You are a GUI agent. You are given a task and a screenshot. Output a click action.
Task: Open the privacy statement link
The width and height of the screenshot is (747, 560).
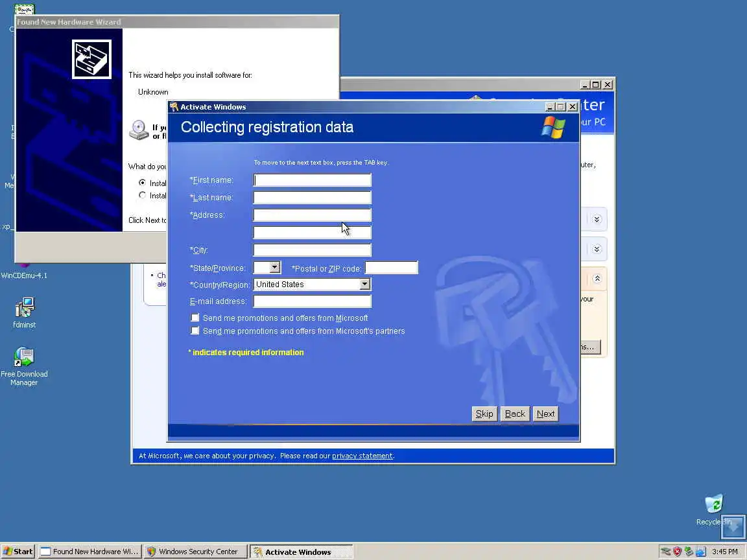[x=362, y=456]
